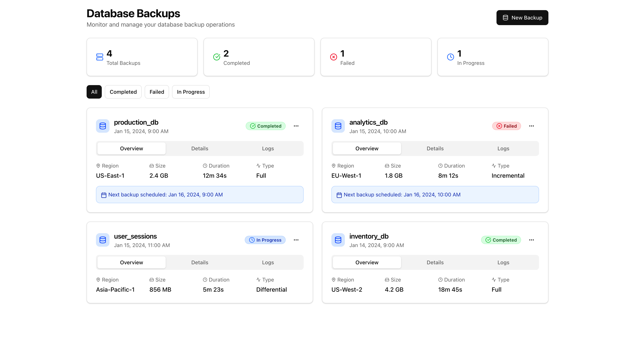The width and height of the screenshot is (635, 364).
Task: Click the Size disk icon in production_db
Action: [151, 166]
